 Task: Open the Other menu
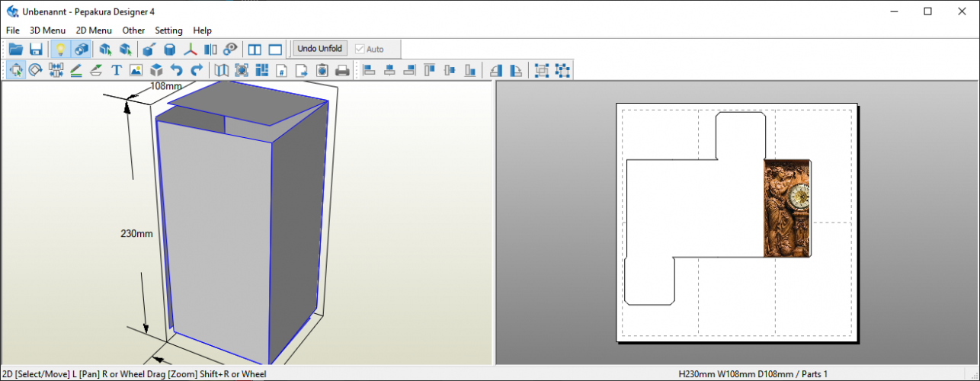click(133, 30)
